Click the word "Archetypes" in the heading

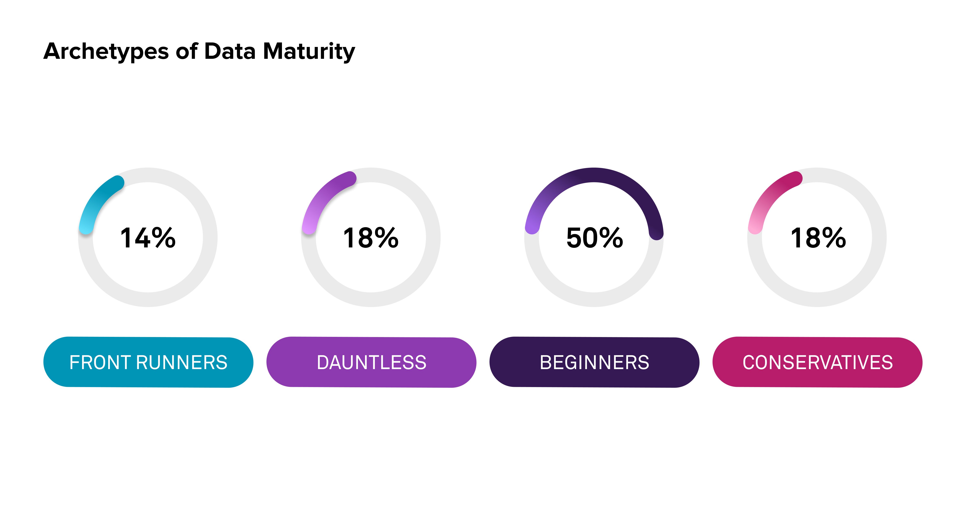pos(106,51)
